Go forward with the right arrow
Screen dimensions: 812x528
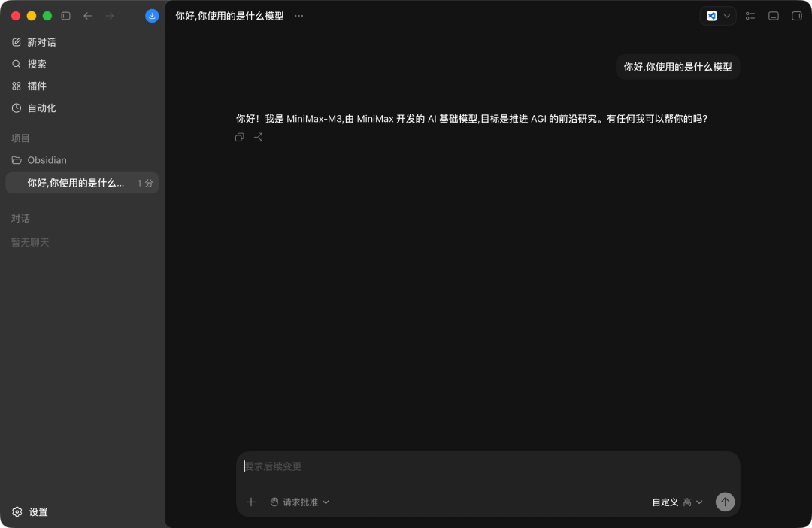click(x=109, y=16)
